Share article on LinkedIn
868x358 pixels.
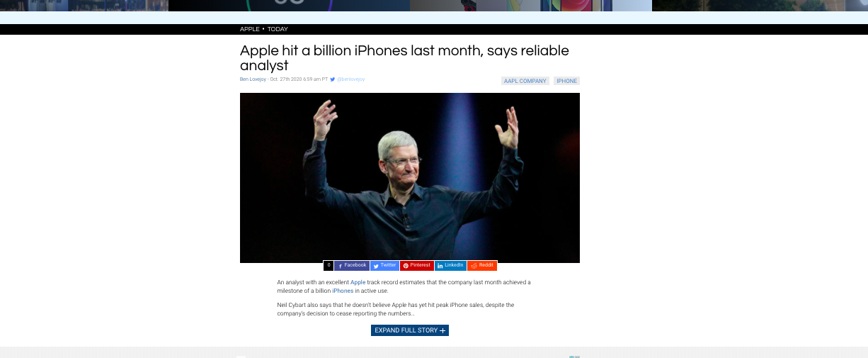[450, 266]
